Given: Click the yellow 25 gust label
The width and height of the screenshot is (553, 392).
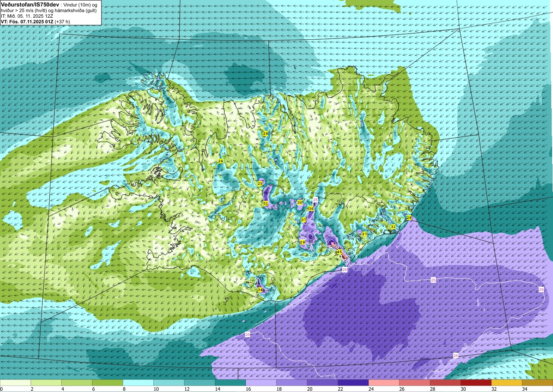Looking at the screenshot, I should (x=260, y=183).
